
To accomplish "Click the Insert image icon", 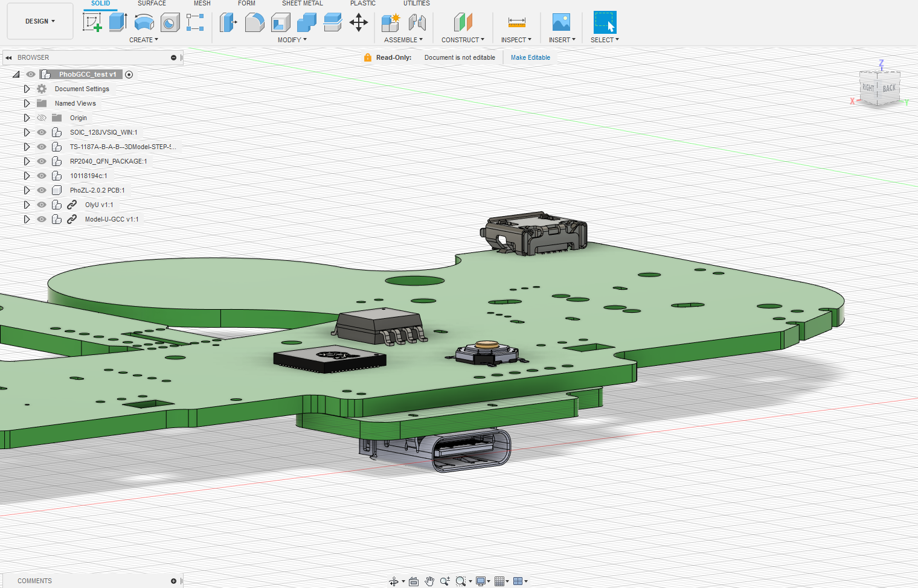I will 561,22.
